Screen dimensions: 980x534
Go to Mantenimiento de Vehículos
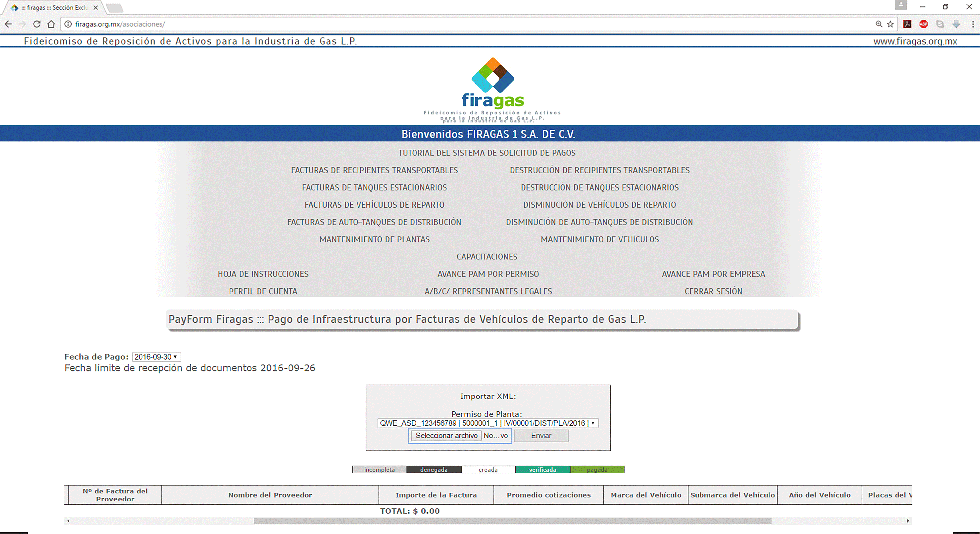pos(600,239)
